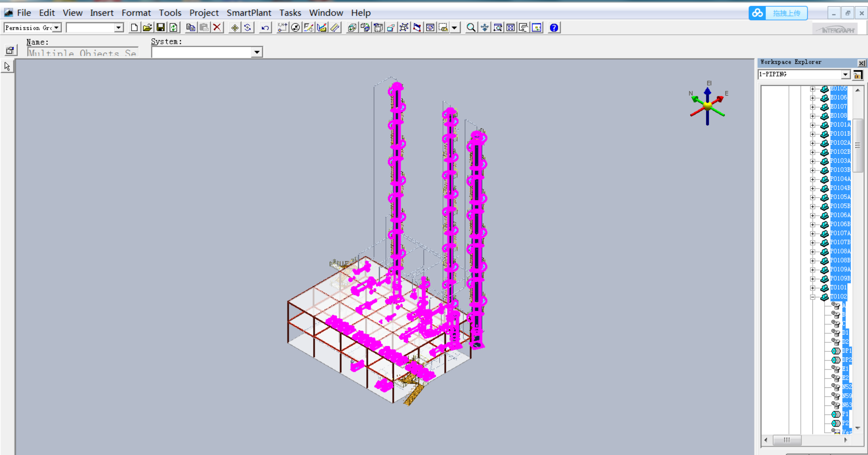Click the New document icon
The width and height of the screenshot is (868, 455).
pyautogui.click(x=134, y=28)
